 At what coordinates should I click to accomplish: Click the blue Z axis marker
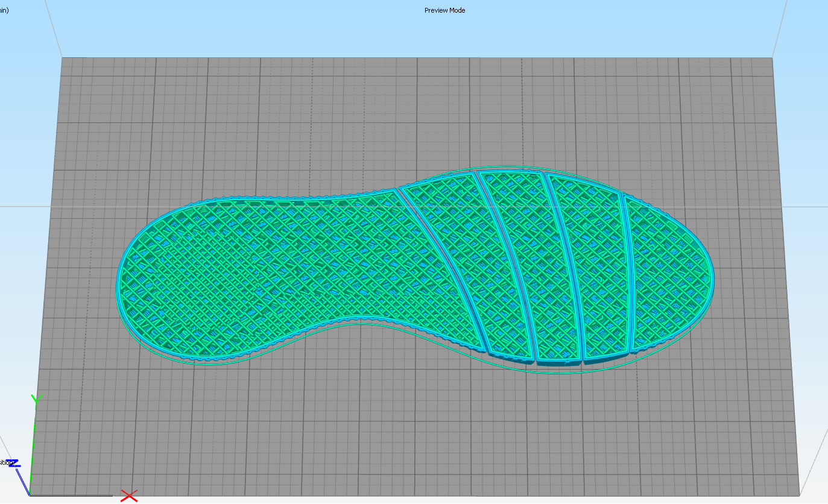14,463
